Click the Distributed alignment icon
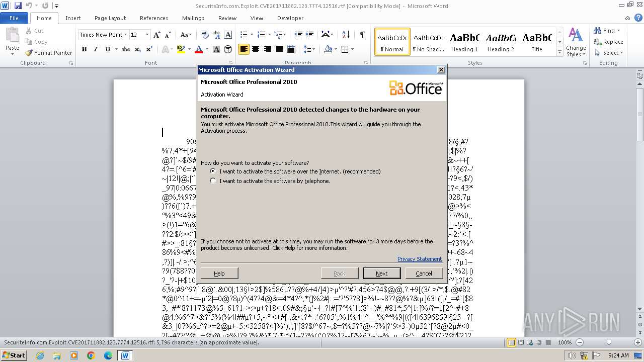The image size is (644, 362). [x=291, y=49]
